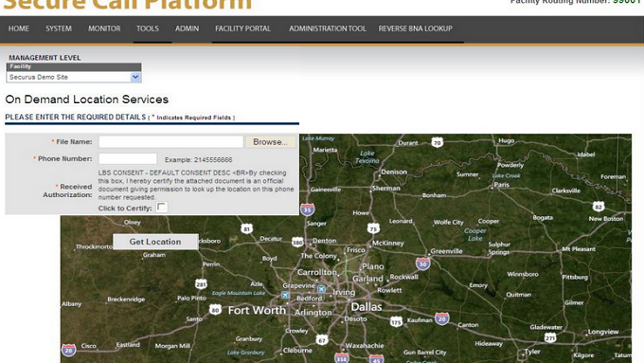Click US 81 shield near Decatur
The image size is (644, 363).
[246, 229]
